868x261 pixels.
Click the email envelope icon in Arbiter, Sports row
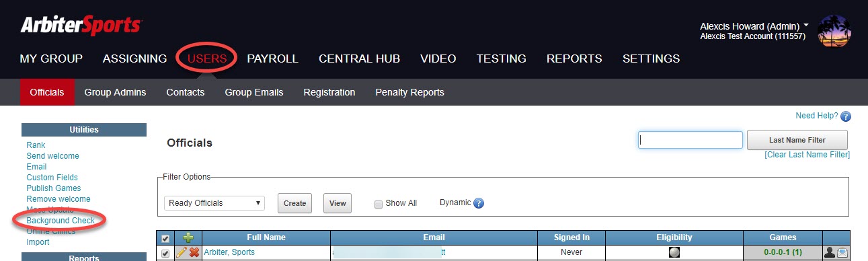(x=843, y=253)
